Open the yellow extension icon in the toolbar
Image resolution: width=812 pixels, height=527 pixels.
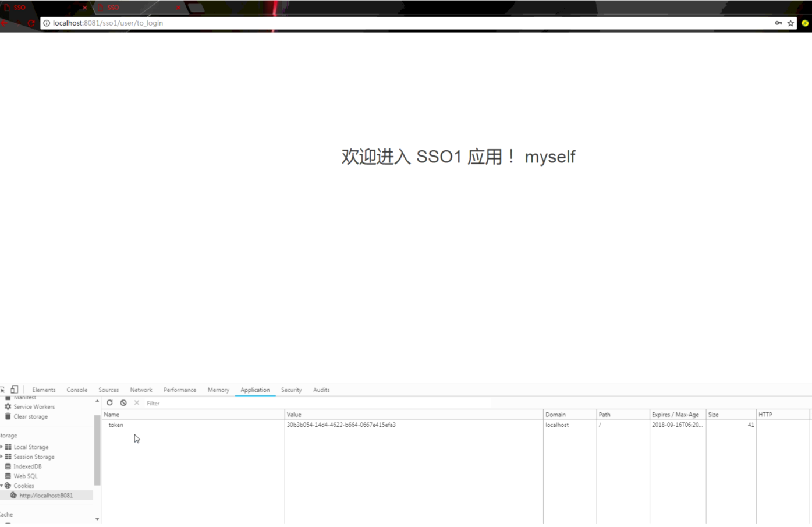point(805,23)
